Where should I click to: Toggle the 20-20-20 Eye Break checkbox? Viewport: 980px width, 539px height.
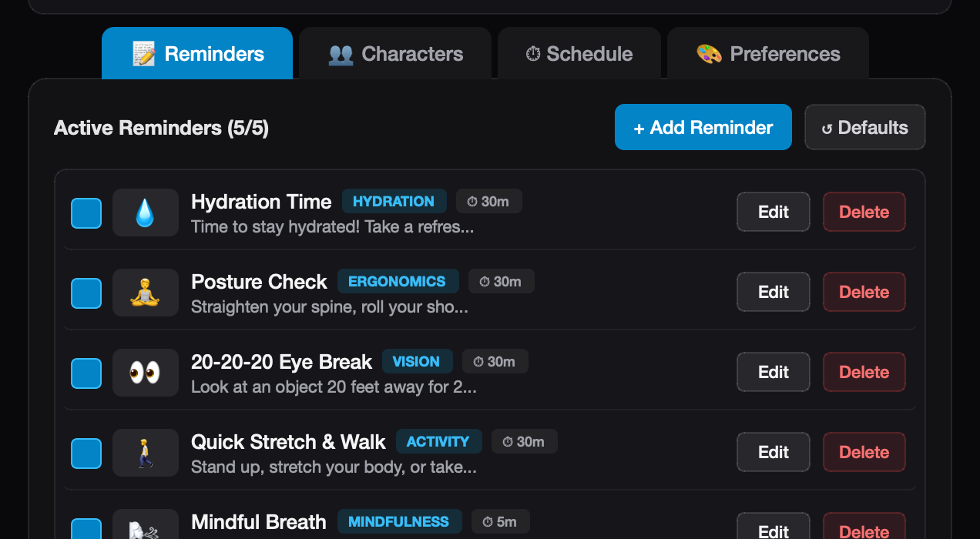(86, 373)
